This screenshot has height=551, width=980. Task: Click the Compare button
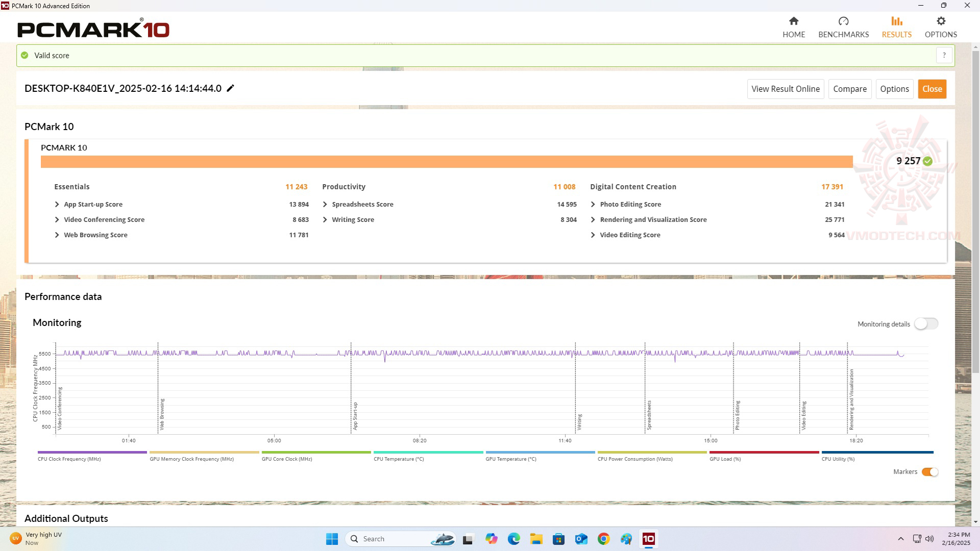click(849, 89)
